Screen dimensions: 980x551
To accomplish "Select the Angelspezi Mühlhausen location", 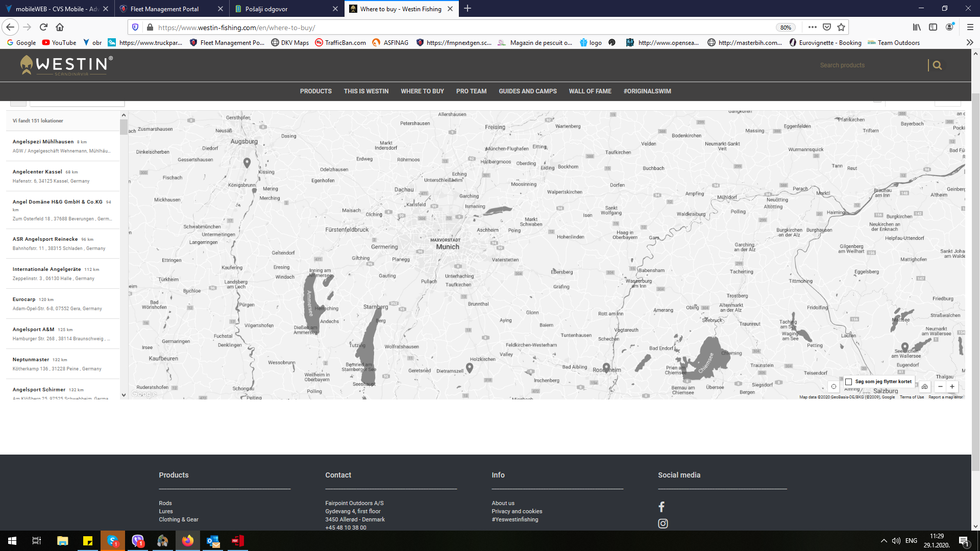I will point(63,146).
